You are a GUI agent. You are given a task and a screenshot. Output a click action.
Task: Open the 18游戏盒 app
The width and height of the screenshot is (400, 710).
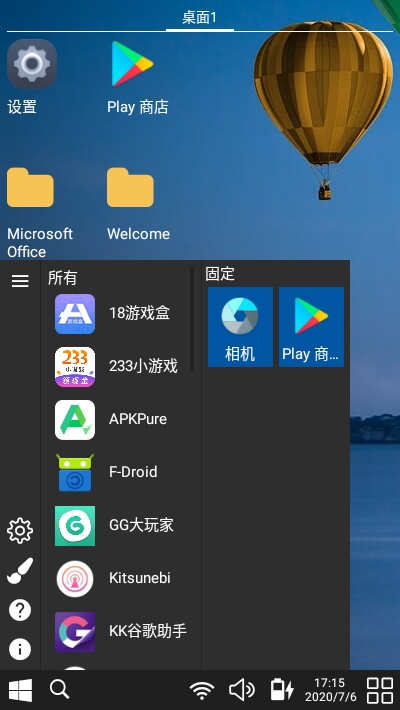point(120,314)
